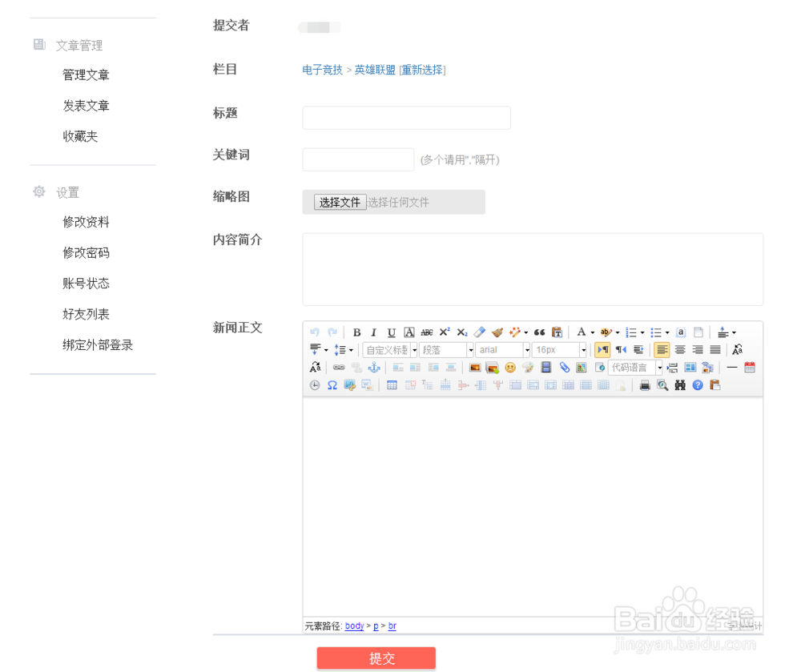The width and height of the screenshot is (801, 672).
Task: Go to 修改密码 in the settings menu
Action: [x=85, y=252]
